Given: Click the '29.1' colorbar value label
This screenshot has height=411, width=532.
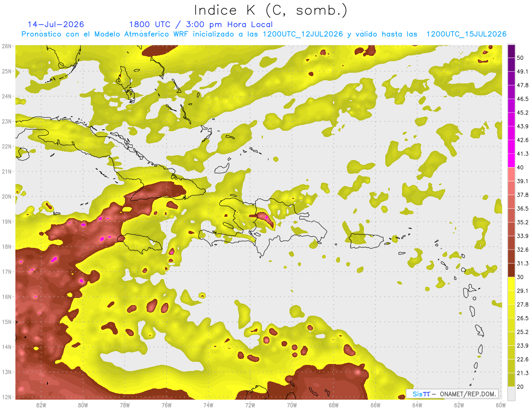Looking at the screenshot, I should point(523,291).
